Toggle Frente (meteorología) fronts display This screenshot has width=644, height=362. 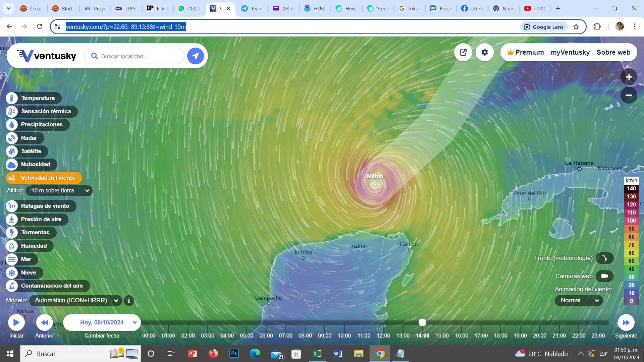coord(604,258)
